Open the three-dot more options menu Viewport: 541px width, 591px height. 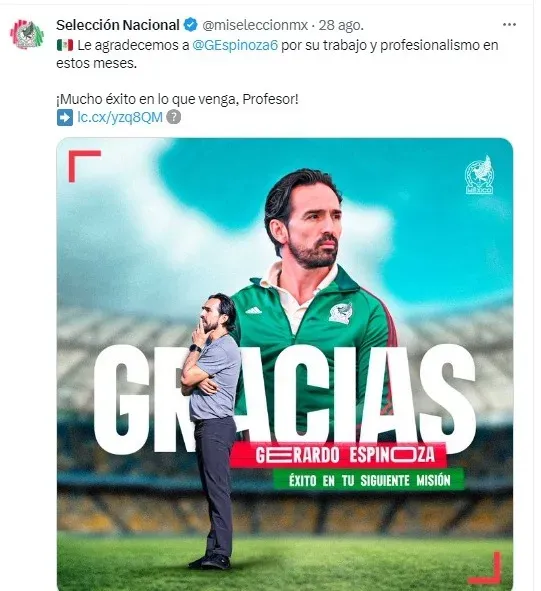pos(509,25)
